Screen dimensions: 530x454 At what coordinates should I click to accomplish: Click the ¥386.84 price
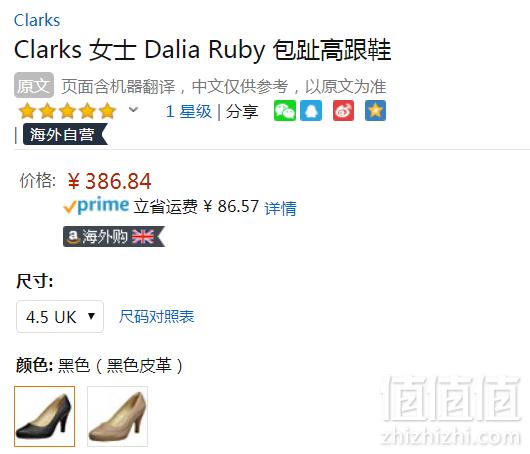coord(109,181)
